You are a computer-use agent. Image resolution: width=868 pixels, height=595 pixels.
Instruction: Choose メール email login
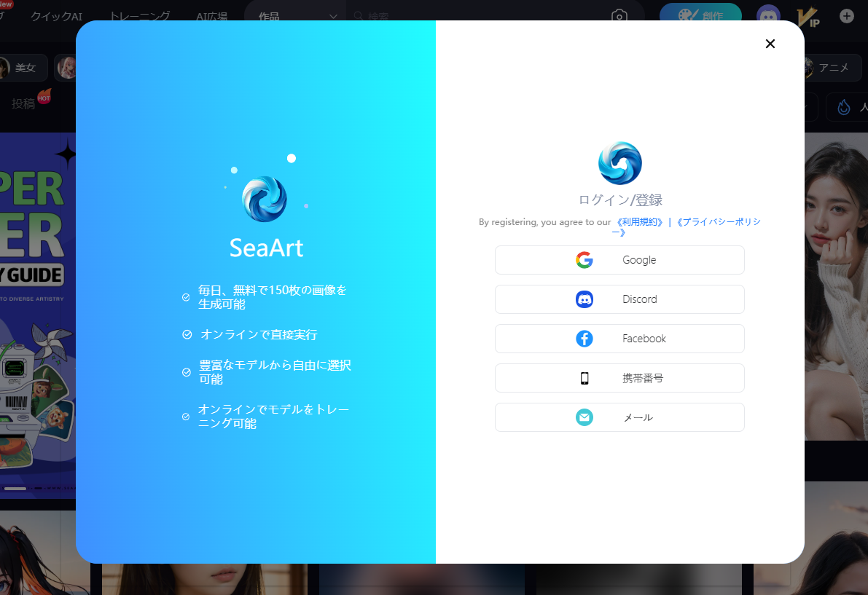point(619,417)
